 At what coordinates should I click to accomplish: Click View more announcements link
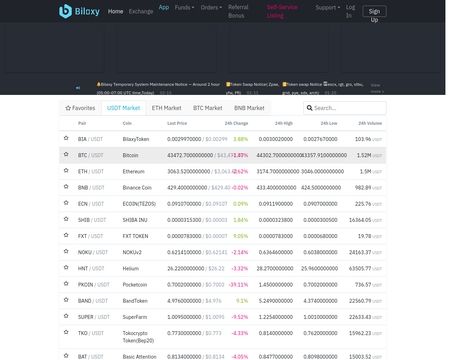coord(377,88)
